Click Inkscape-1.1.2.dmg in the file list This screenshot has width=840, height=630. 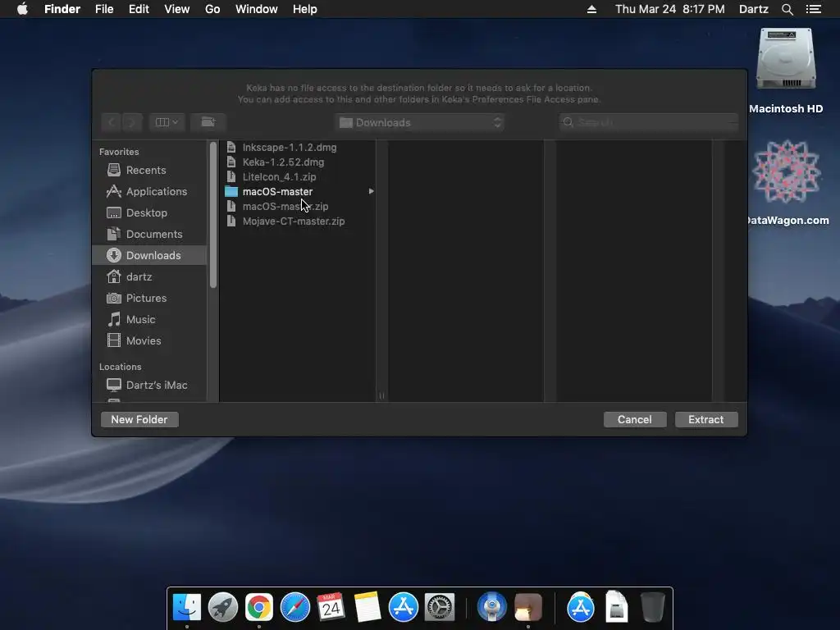coord(298,148)
